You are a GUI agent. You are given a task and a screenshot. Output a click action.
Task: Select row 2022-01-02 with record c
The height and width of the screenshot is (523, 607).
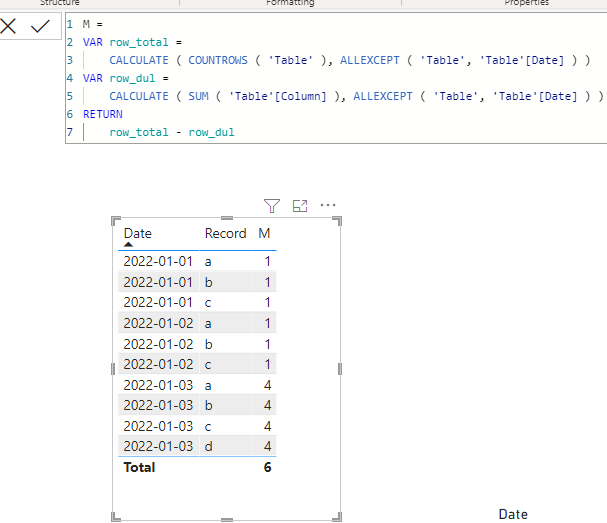click(x=197, y=364)
